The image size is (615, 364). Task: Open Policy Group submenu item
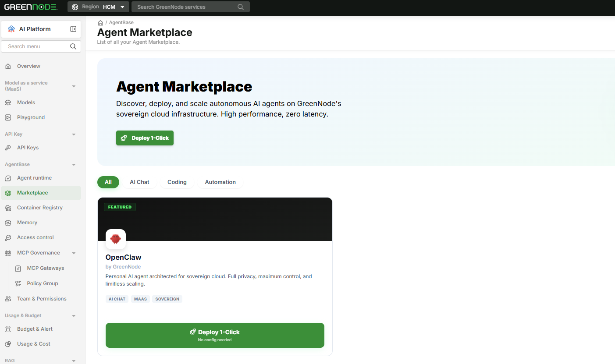46,283
